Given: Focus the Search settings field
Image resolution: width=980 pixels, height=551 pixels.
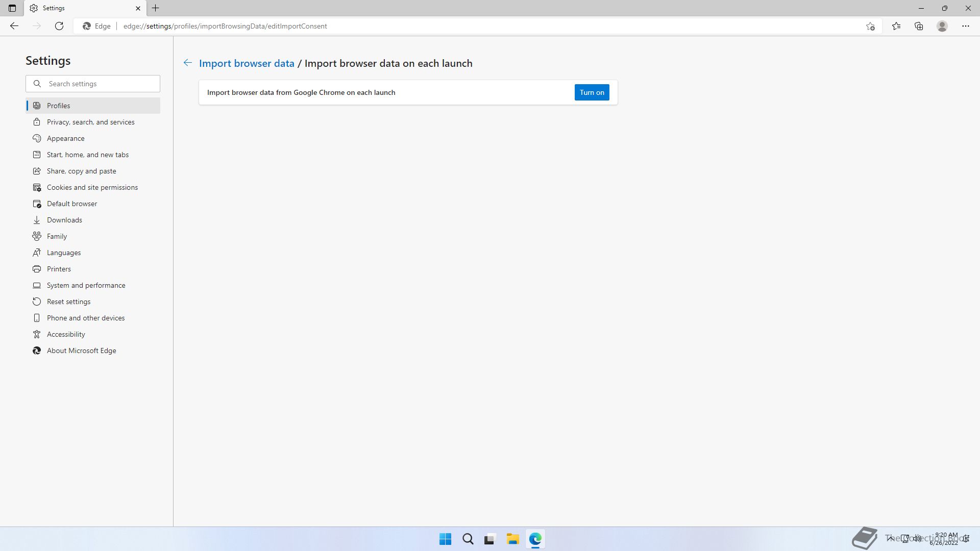Looking at the screenshot, I should coord(93,84).
